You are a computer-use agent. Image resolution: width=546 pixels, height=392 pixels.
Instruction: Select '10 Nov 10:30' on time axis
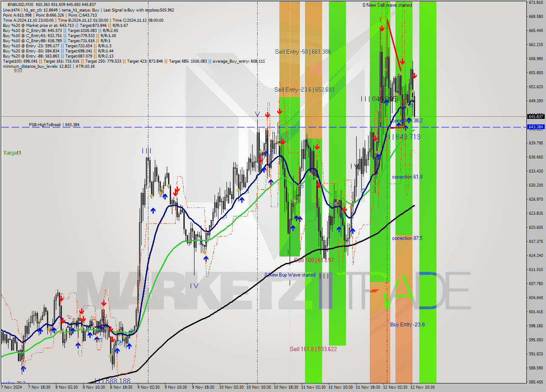pyautogui.click(x=258, y=388)
